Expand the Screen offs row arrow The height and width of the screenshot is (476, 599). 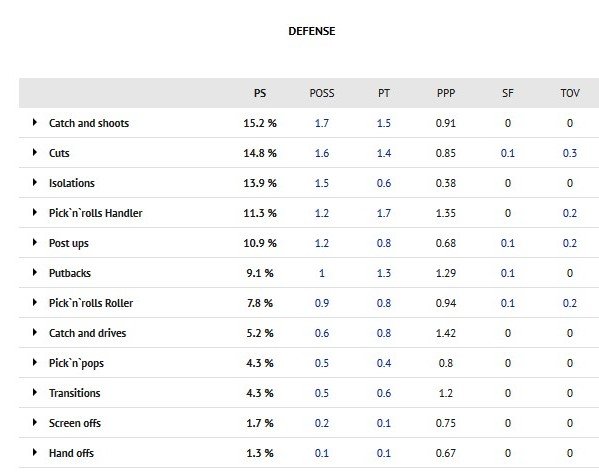coord(35,423)
